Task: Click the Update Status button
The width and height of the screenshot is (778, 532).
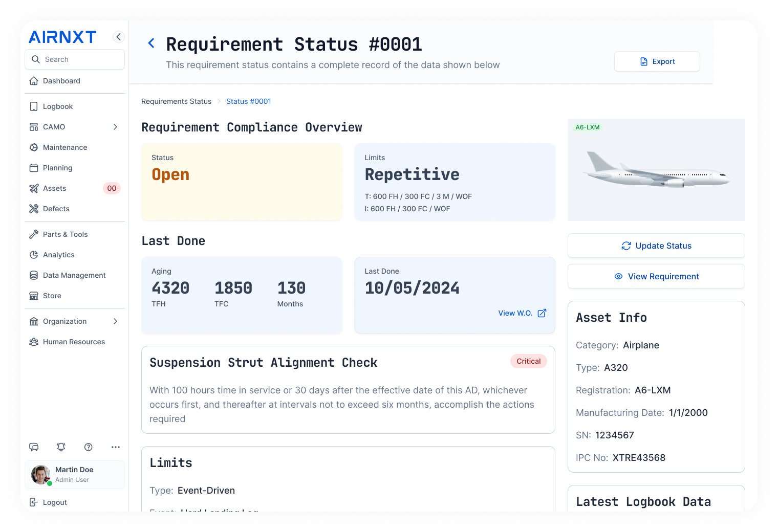Action: pos(656,246)
